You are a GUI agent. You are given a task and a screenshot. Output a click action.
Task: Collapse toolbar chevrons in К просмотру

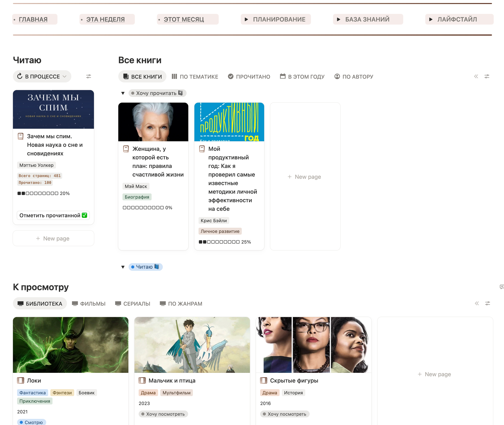(x=477, y=303)
